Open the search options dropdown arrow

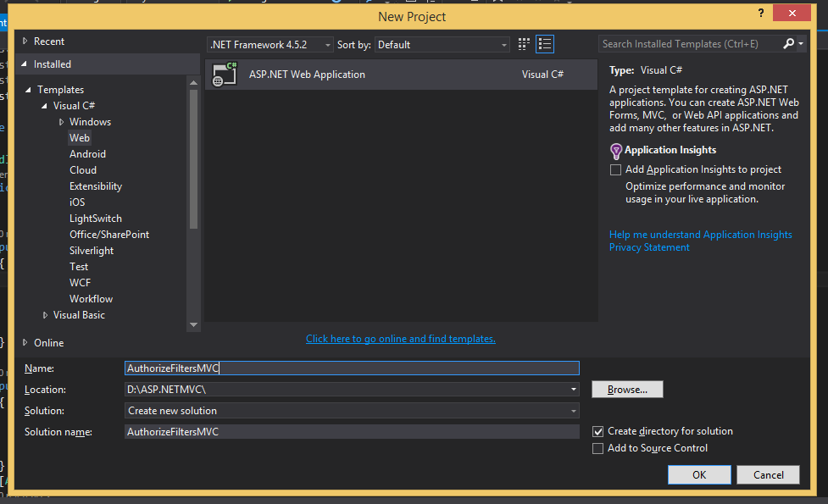point(801,44)
